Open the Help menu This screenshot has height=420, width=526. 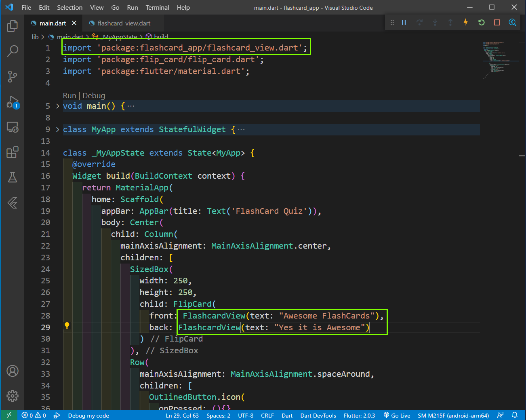pos(183,7)
